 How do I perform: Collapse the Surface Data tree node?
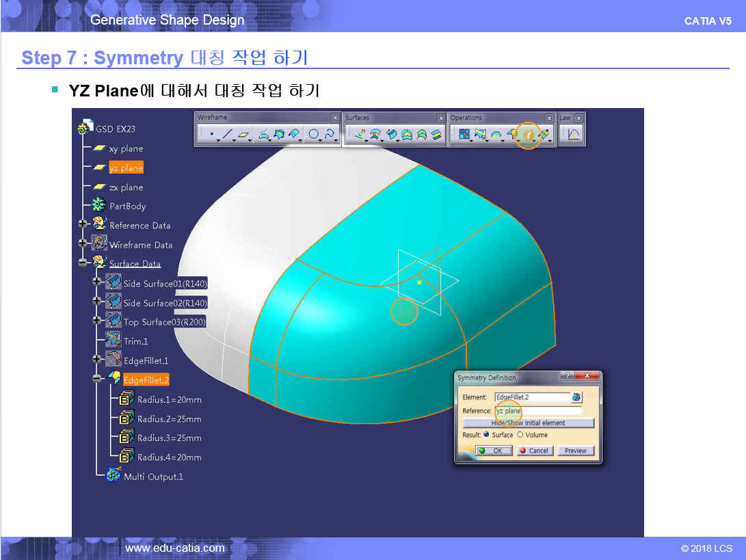pyautogui.click(x=83, y=264)
